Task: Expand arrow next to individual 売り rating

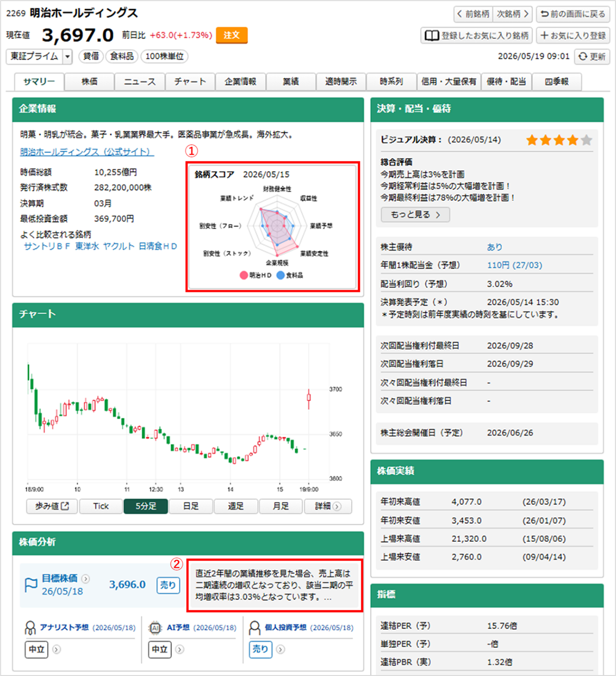Action: click(x=280, y=650)
